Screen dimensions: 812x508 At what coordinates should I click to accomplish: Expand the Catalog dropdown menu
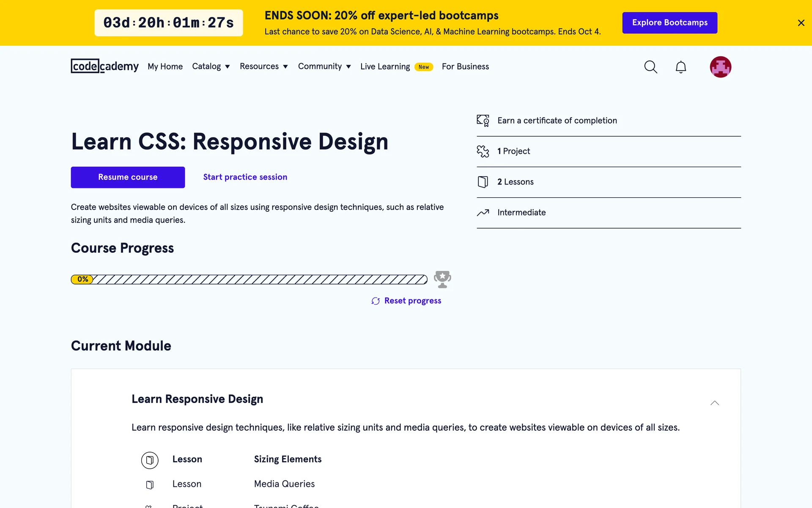point(211,66)
